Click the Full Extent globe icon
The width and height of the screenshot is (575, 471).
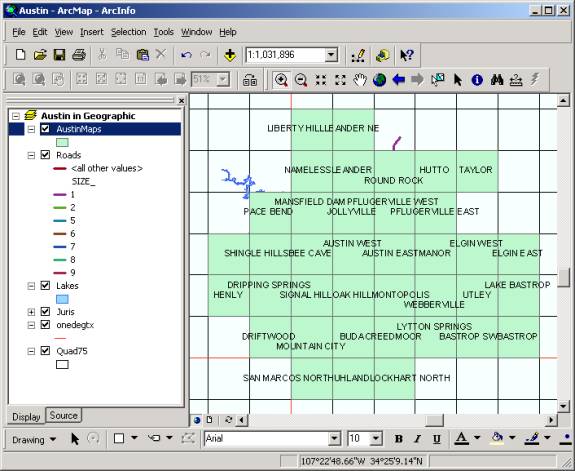379,80
